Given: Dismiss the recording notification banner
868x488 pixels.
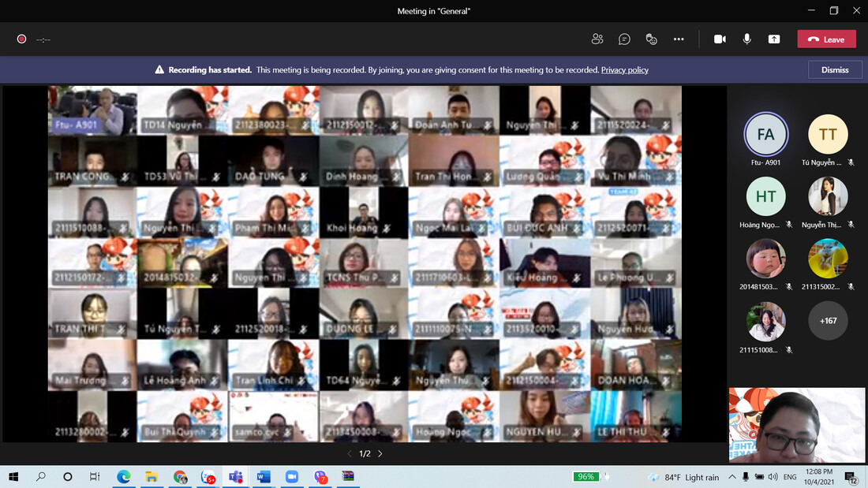Looking at the screenshot, I should click(835, 69).
